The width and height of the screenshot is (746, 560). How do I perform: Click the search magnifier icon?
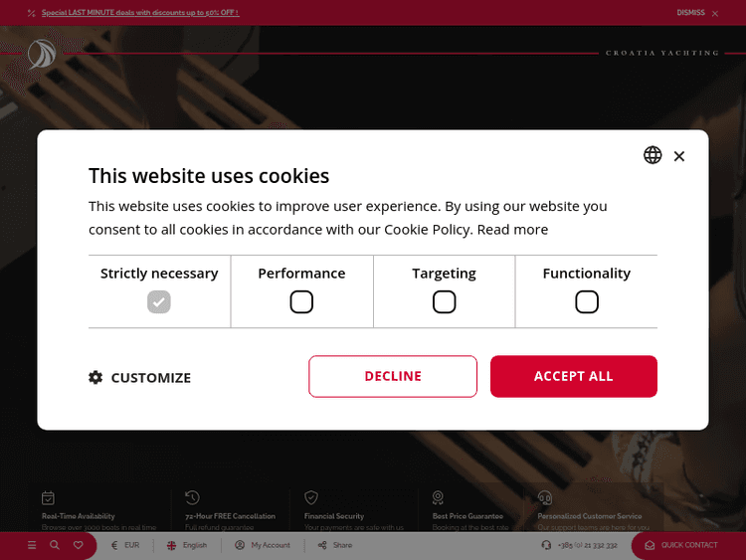[x=55, y=545]
